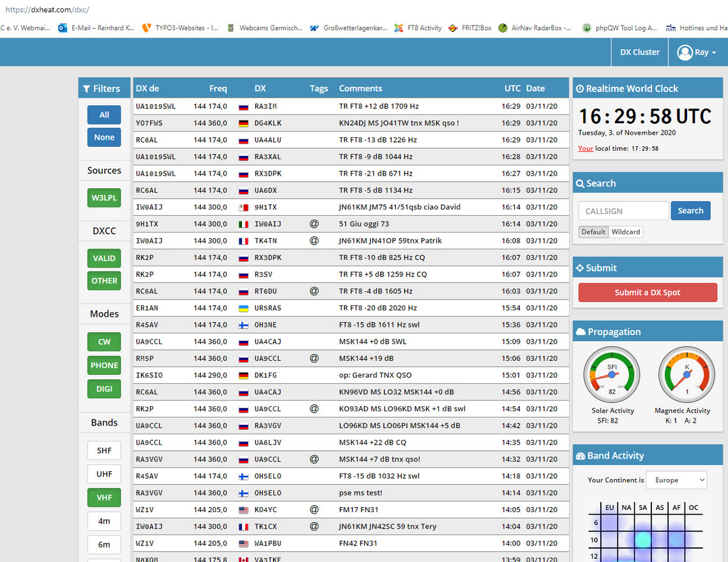Enable the SHF band filter
Viewport: 728px width, 562px height.
104,450
